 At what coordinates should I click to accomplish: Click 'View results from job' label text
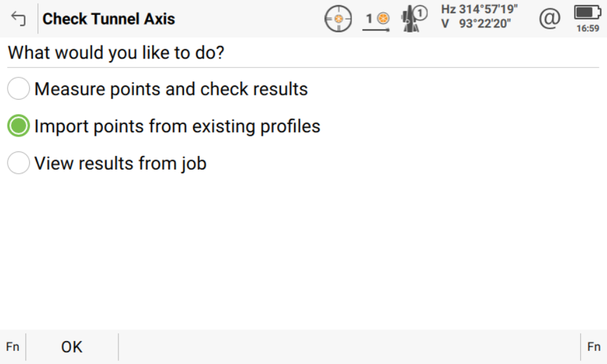[120, 163]
